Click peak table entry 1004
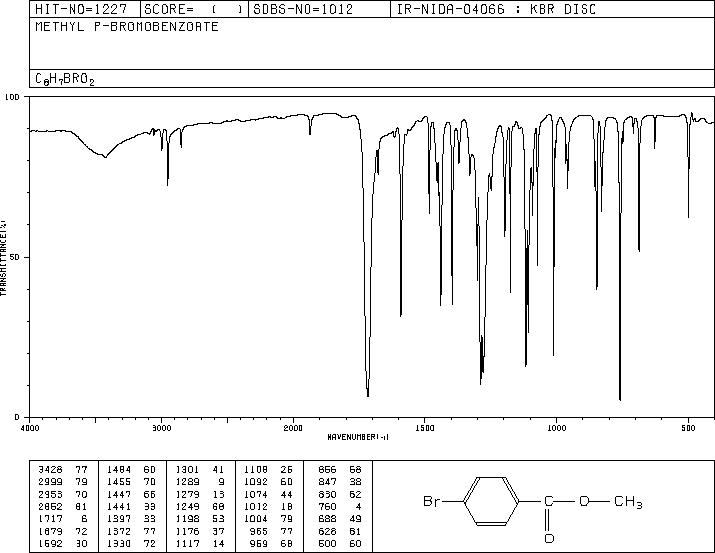The height and width of the screenshot is (553, 715). (256, 519)
